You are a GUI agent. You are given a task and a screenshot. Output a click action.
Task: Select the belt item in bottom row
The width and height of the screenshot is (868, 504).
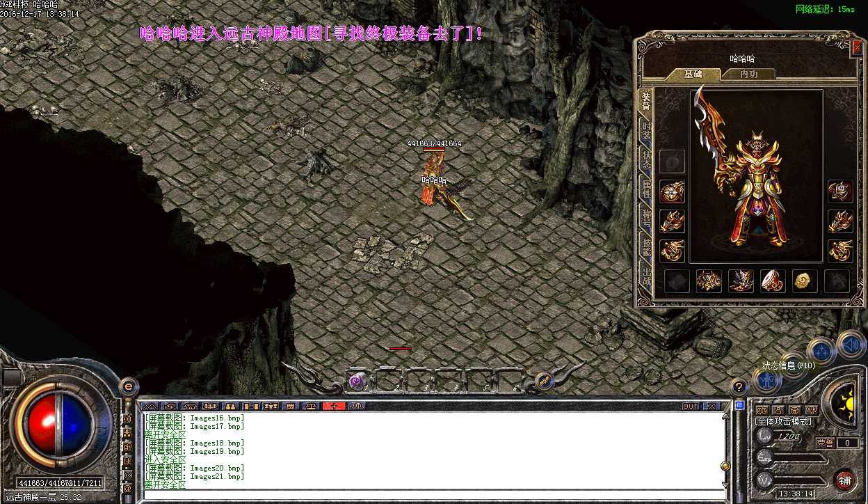tap(709, 281)
